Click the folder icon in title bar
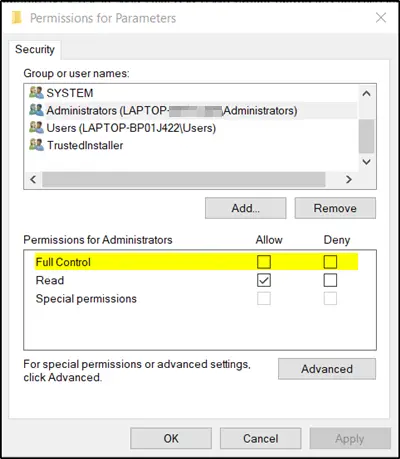Viewport: 400px width, 459px height. tap(17, 18)
